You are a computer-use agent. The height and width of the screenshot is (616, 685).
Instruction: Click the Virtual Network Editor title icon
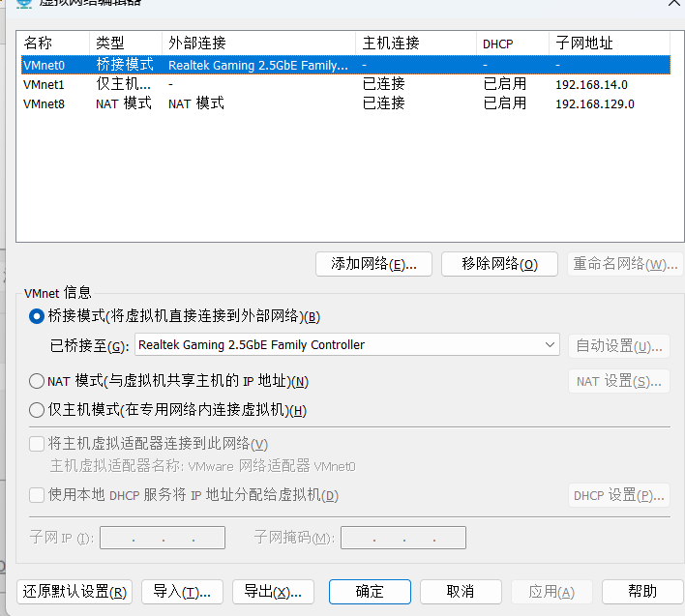click(x=24, y=3)
